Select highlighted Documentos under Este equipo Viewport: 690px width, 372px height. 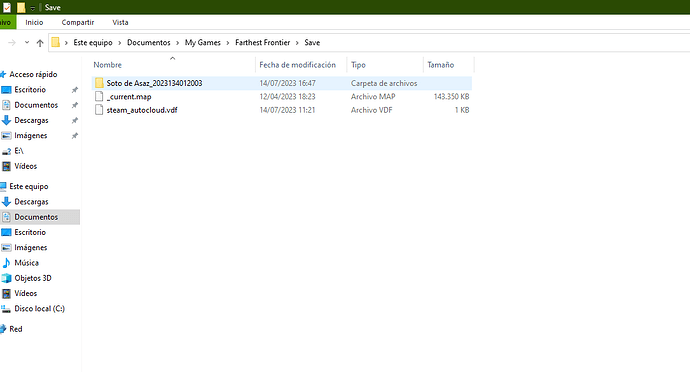coord(36,217)
